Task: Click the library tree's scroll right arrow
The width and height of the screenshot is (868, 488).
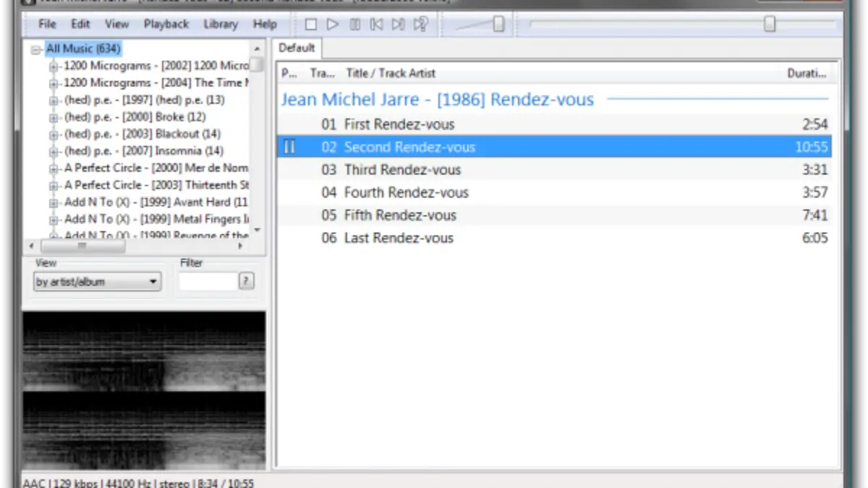Action: click(242, 247)
